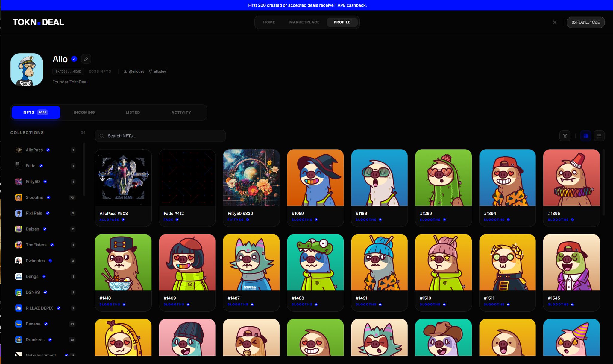Screen dimensions: 613x364
Task: Select the Pixl Pals collection
Action: (x=34, y=213)
